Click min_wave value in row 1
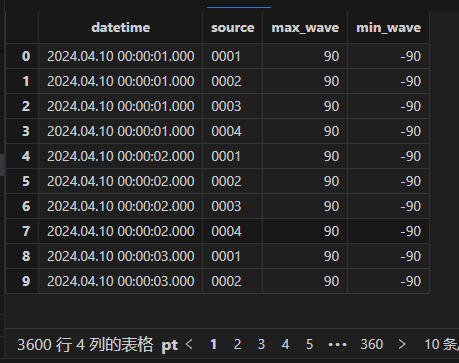Viewport: 459px width, 363px height. pyautogui.click(x=388, y=81)
